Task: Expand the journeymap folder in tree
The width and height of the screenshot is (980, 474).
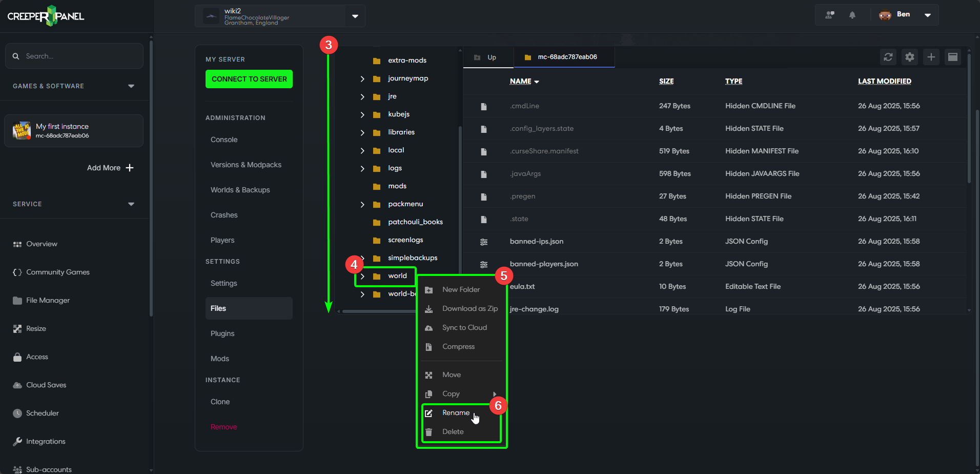Action: click(x=362, y=78)
